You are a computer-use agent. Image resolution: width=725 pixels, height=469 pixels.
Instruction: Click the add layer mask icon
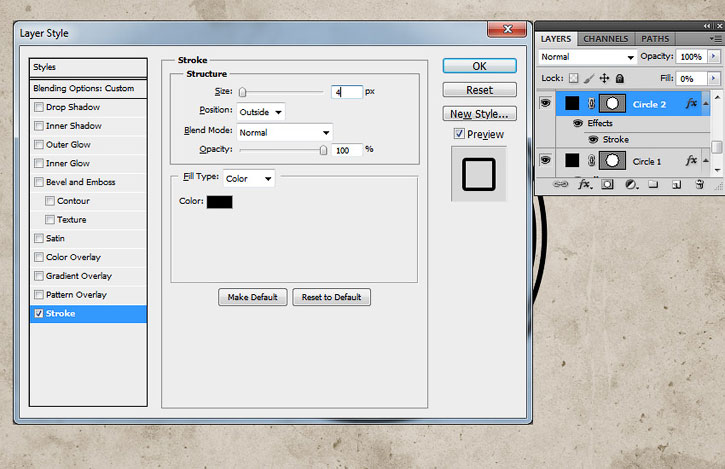607,185
